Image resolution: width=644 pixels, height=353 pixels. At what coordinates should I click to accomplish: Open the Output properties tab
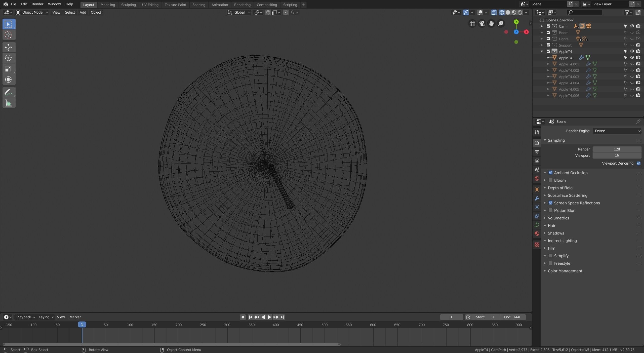(x=537, y=152)
